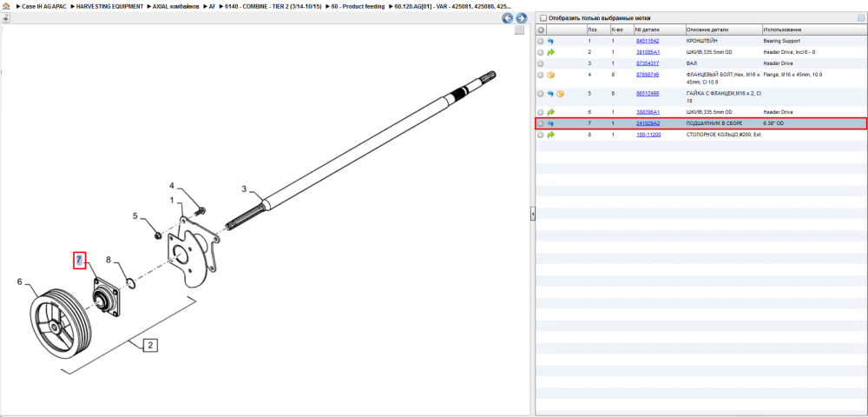The height and width of the screenshot is (417, 868).
Task: Click the blue arrow icon on the ГАЙКА С ФЛАНЦЕМ row
Action: point(550,94)
